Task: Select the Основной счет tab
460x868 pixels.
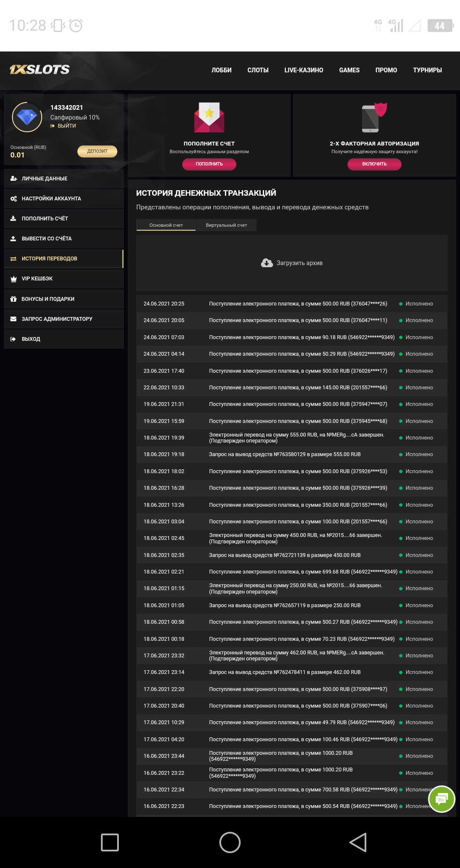Action: [166, 225]
